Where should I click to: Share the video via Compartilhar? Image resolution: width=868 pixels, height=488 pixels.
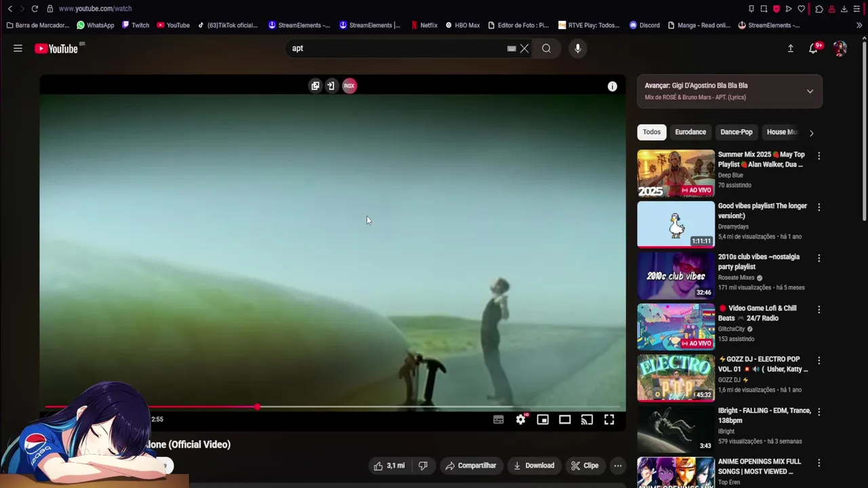(x=471, y=466)
